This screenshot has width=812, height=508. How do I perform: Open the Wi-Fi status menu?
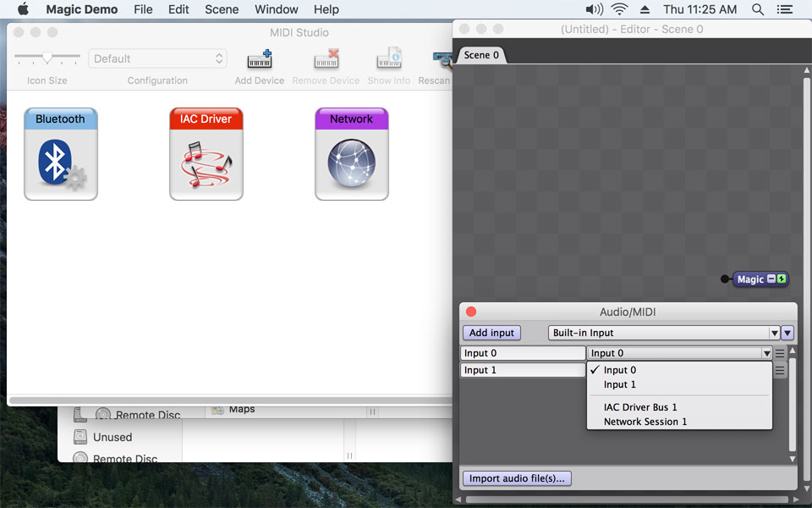point(619,9)
